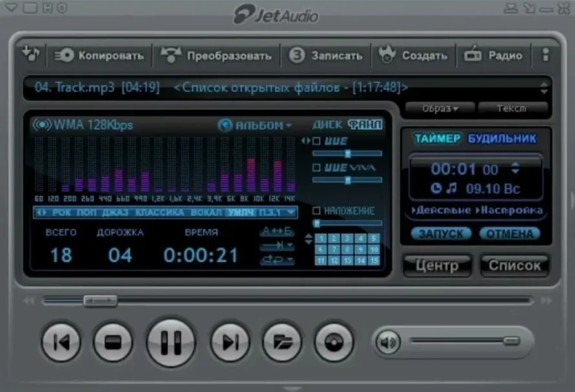Toggle the НАЛОЖЕНИЕ overlay checkbox
575x392 pixels.
317,210
